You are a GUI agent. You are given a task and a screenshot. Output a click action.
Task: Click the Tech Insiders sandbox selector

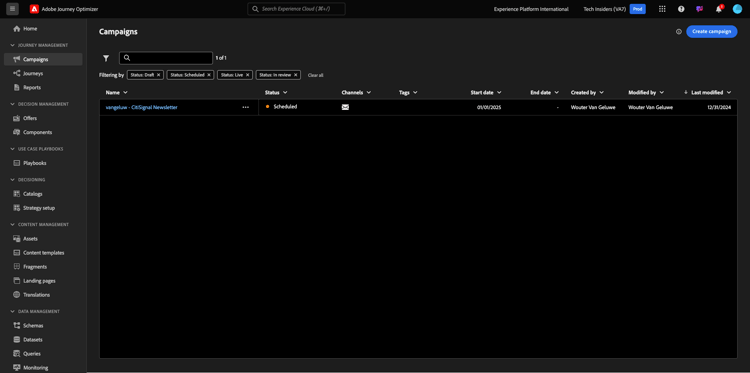pos(605,9)
